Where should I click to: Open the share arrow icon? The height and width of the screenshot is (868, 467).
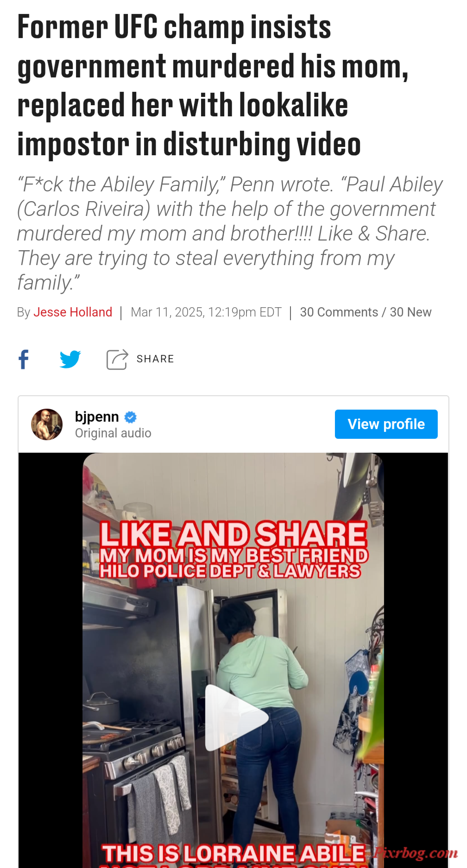click(117, 359)
